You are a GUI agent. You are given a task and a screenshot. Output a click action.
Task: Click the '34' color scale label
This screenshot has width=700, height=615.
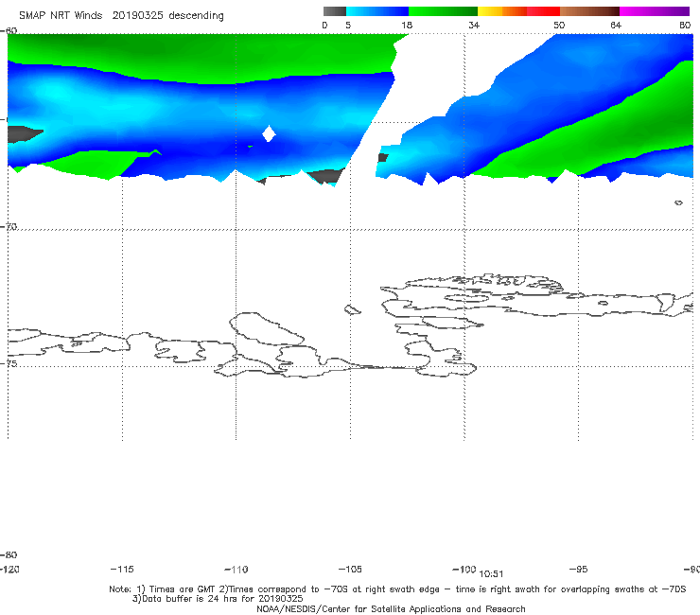click(x=474, y=25)
